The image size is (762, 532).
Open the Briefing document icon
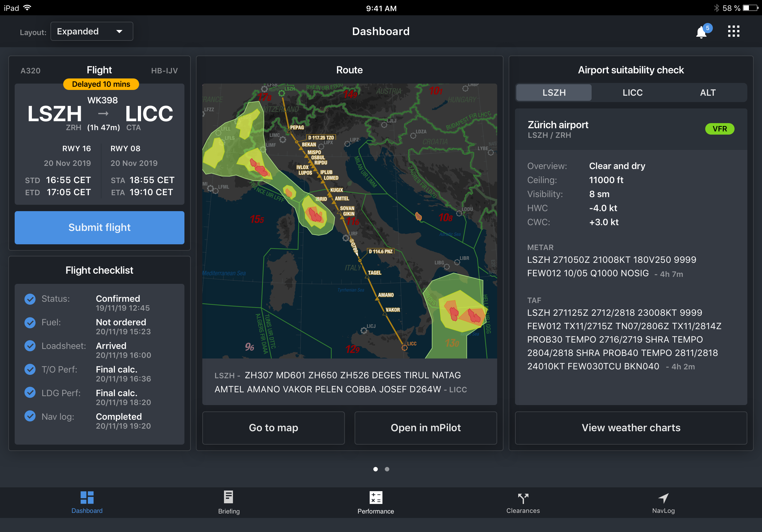point(229,497)
